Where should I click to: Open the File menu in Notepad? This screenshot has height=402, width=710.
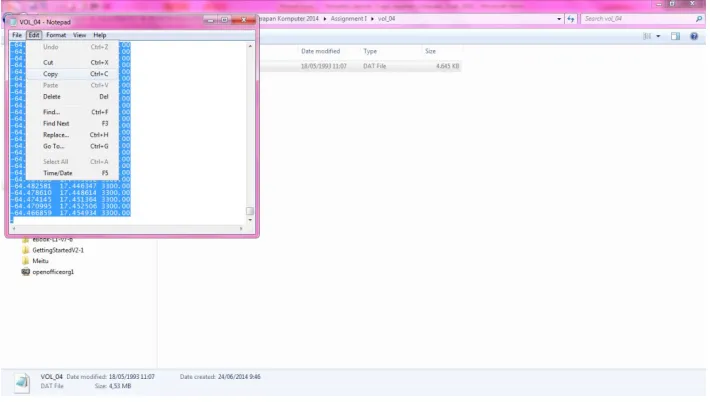click(x=17, y=35)
